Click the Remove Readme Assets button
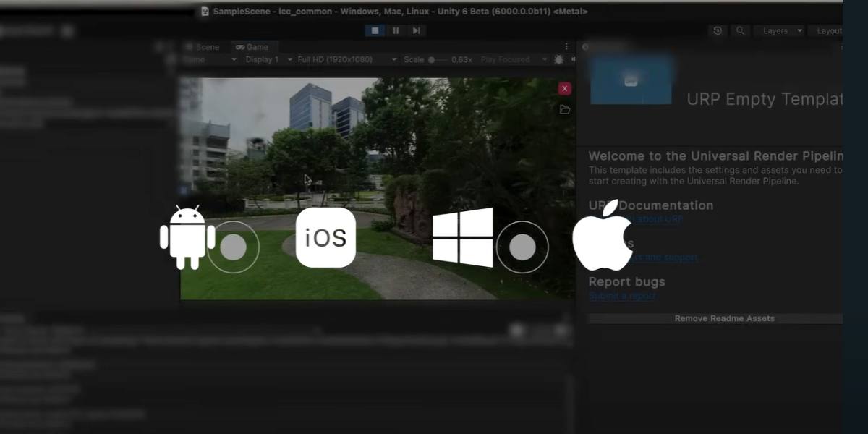Viewport: 868px width, 434px height. 723,318
